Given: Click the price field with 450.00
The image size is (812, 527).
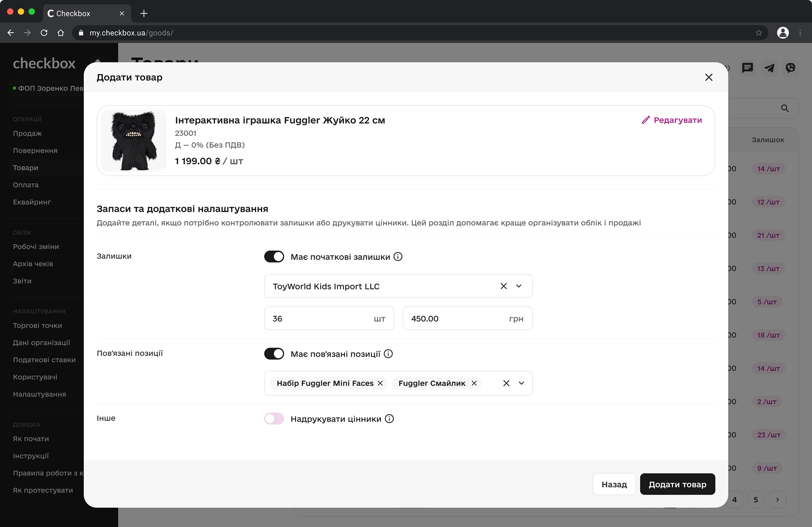Looking at the screenshot, I should [468, 318].
